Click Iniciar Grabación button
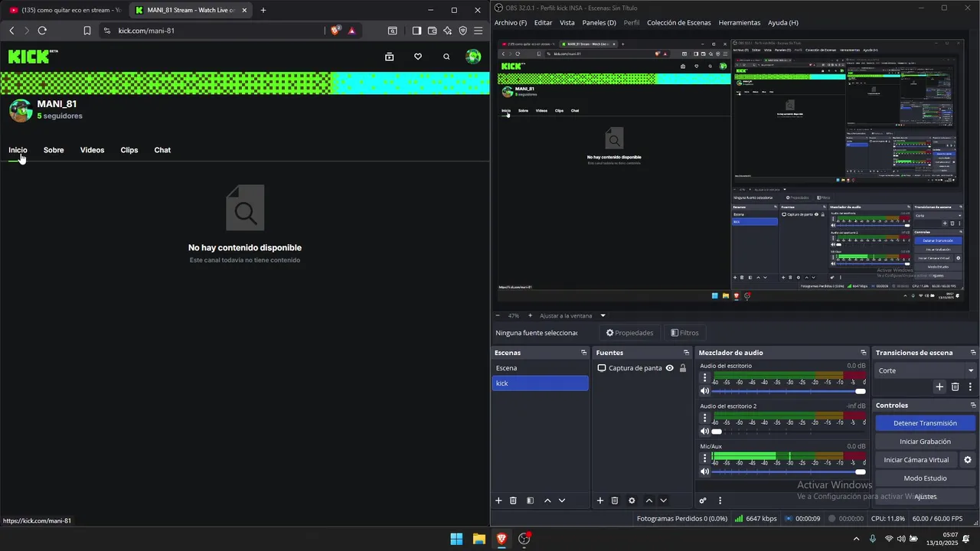The width and height of the screenshot is (980, 551). (x=925, y=442)
